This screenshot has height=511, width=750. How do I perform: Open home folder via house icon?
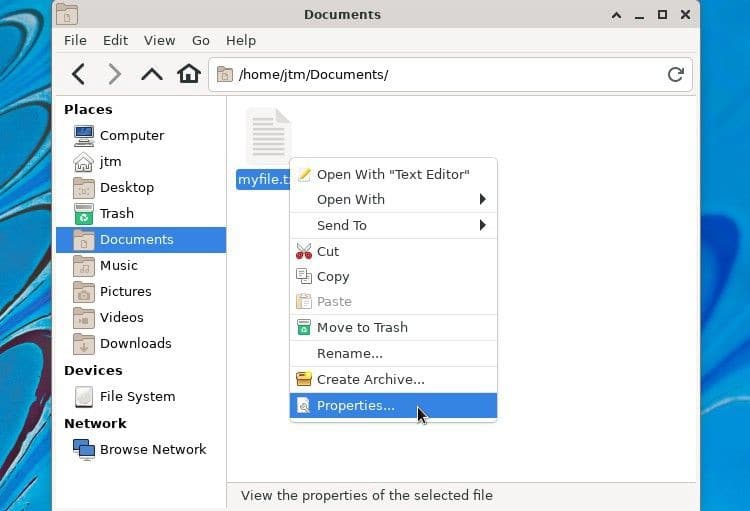coord(188,74)
